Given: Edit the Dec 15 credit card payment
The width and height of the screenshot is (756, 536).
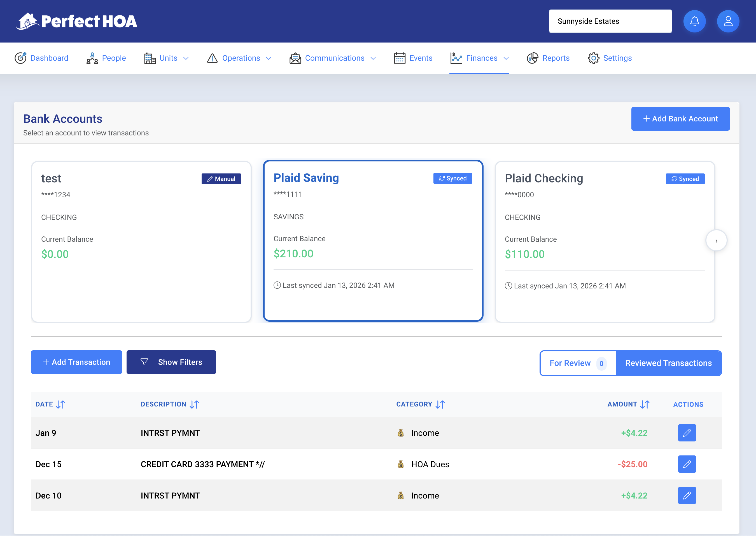Looking at the screenshot, I should pyautogui.click(x=687, y=464).
